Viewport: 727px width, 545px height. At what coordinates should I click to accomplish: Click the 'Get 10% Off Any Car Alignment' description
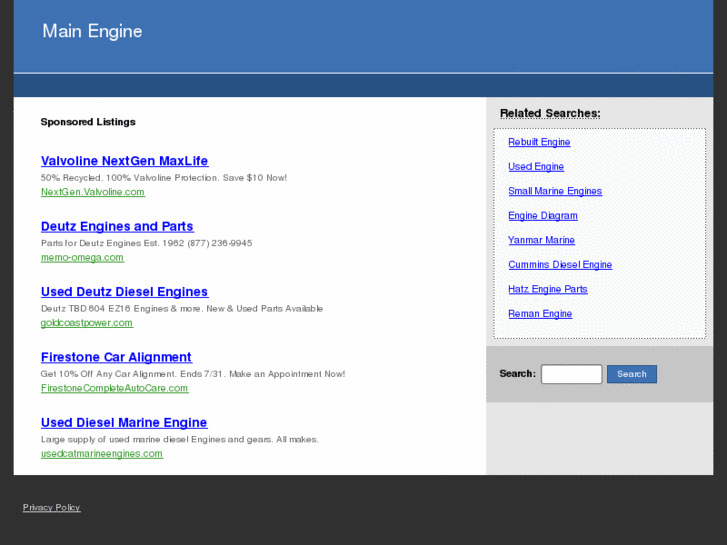click(x=193, y=374)
